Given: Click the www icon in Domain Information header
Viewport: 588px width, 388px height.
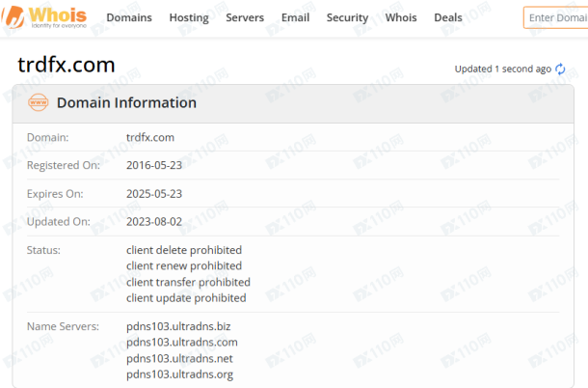Looking at the screenshot, I should (38, 102).
